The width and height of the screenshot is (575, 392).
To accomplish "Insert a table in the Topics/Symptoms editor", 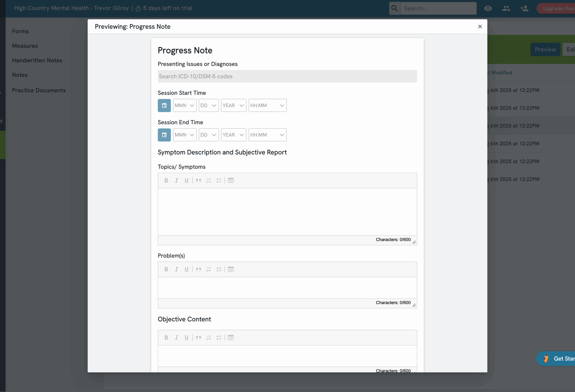I will [231, 180].
